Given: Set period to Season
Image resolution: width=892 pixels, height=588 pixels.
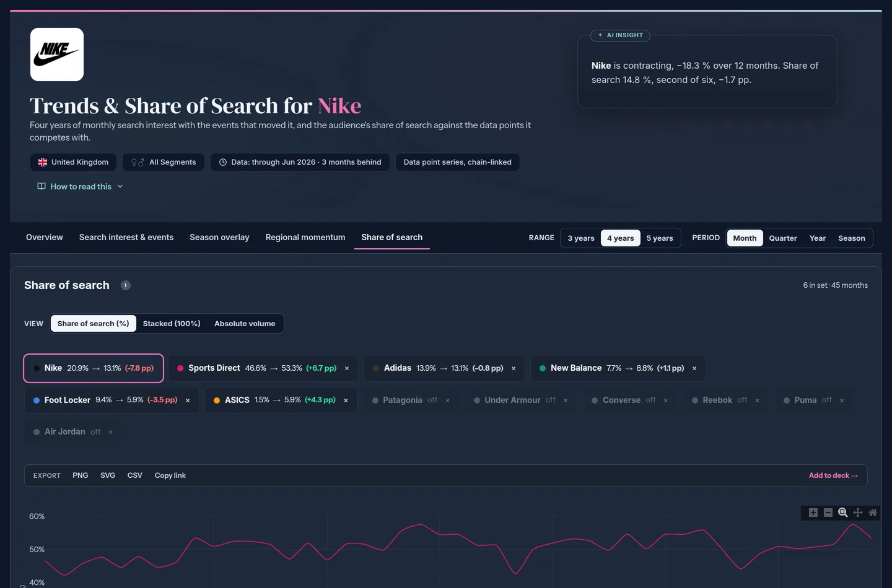Looking at the screenshot, I should click(x=852, y=238).
